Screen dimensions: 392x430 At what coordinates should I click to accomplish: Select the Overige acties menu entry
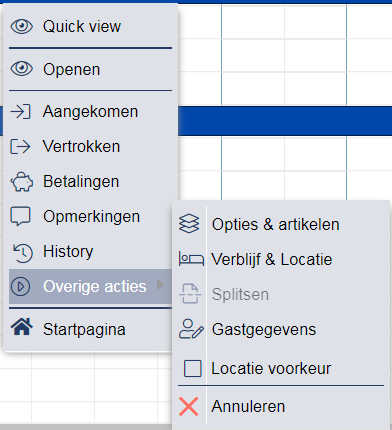(90, 286)
